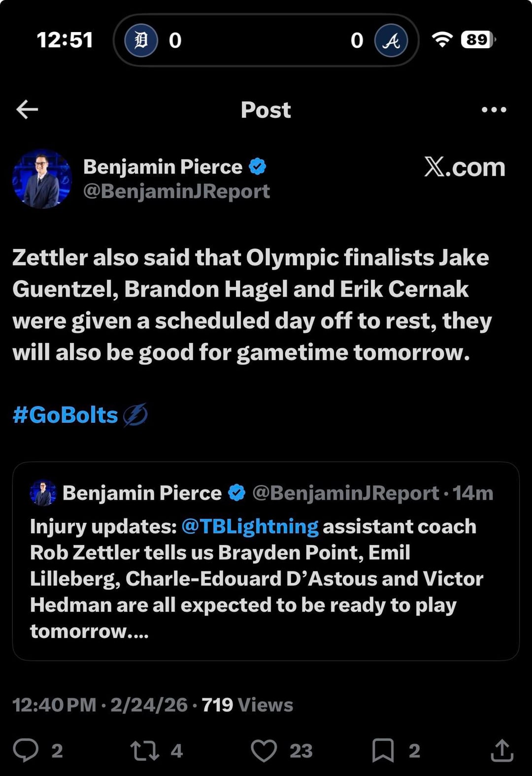Tap the Wi-Fi status icon
532x776 pixels.
(x=442, y=39)
